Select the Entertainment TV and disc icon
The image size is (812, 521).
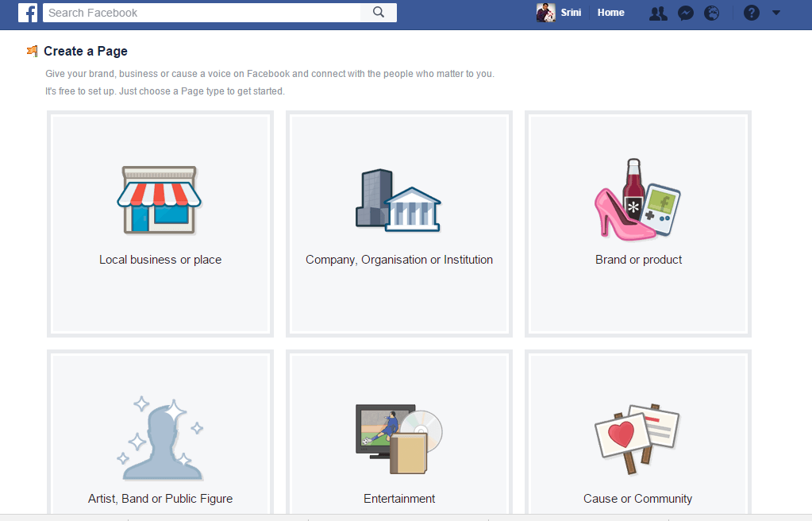(398, 439)
